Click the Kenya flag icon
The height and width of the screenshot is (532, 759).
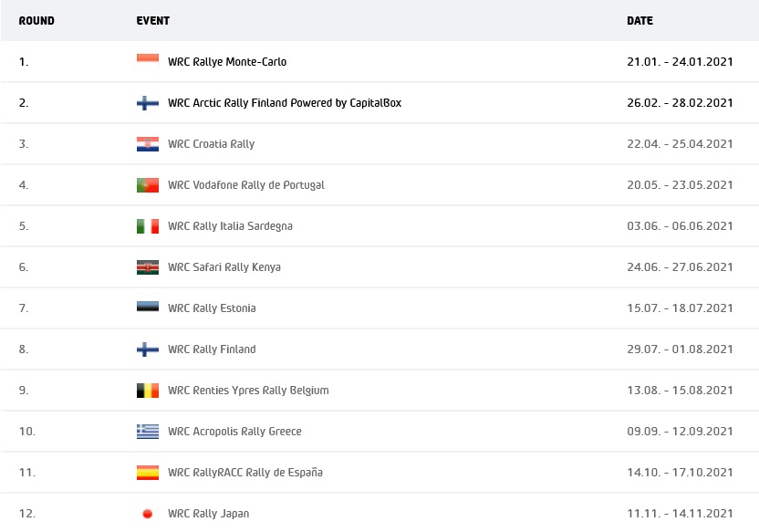[x=148, y=267]
